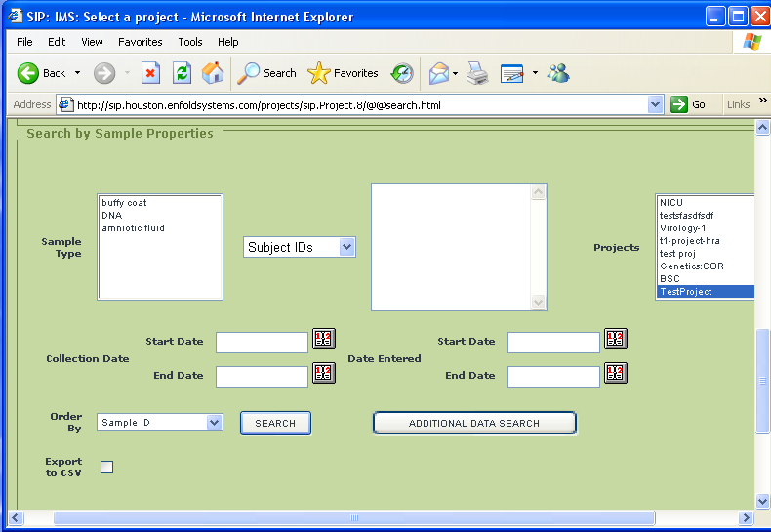The height and width of the screenshot is (532, 771).
Task: Open the Home page icon
Action: [213, 73]
